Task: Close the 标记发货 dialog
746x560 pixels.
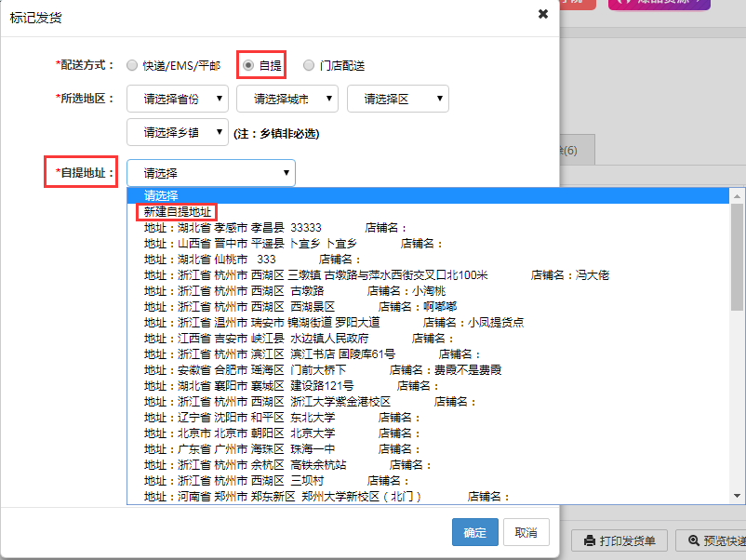Action: [543, 14]
